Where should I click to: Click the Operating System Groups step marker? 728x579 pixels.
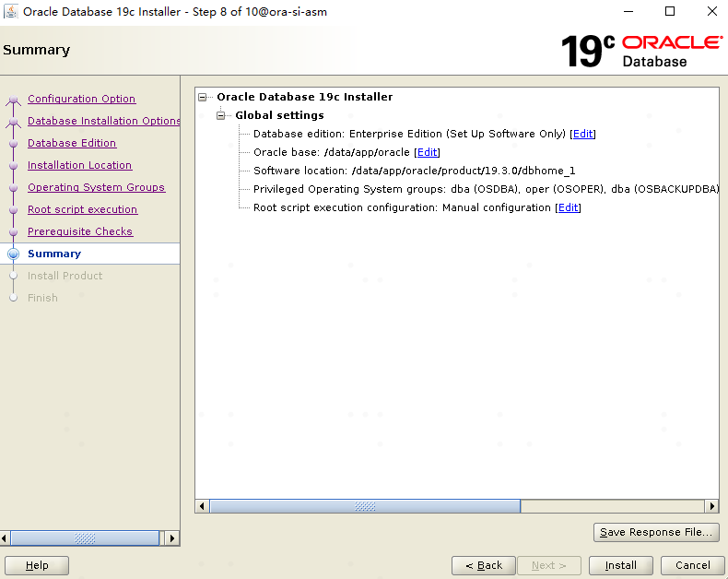pyautogui.click(x=14, y=188)
